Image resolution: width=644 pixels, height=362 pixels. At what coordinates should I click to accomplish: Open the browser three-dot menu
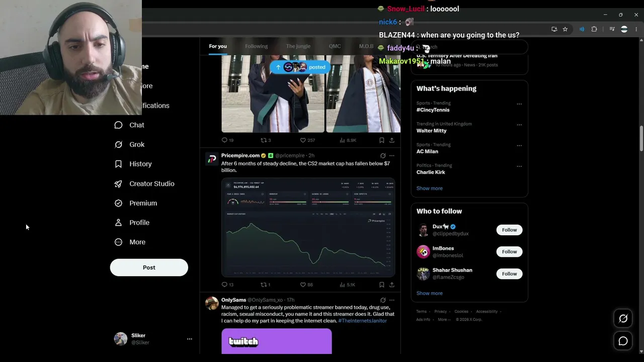point(636,29)
